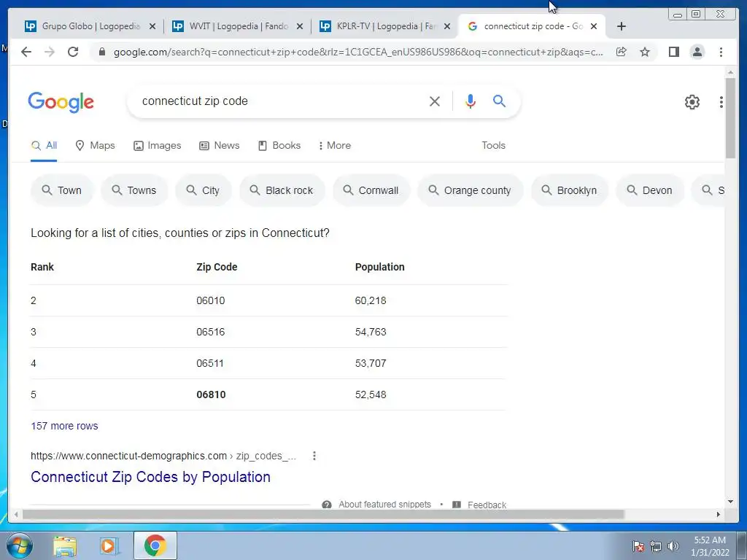Click the browser forward arrow
This screenshot has height=560, width=747.
tap(50, 52)
